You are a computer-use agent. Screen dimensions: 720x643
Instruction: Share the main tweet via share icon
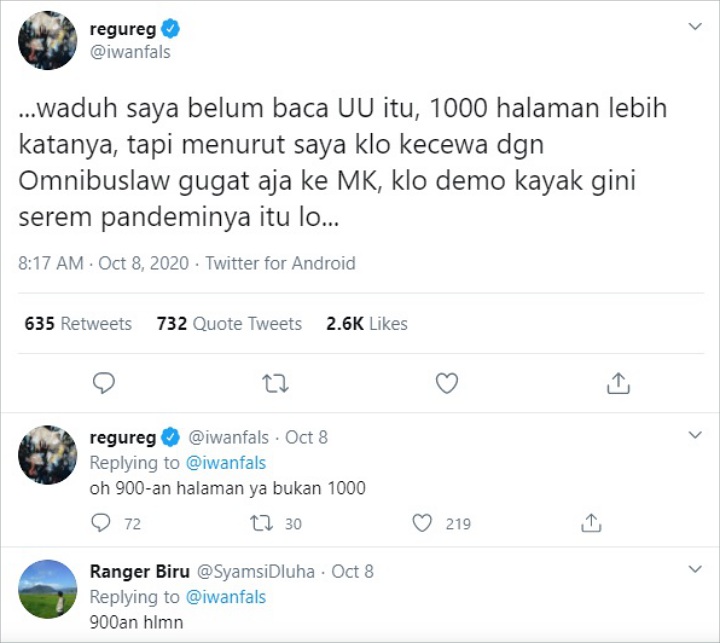coord(618,383)
